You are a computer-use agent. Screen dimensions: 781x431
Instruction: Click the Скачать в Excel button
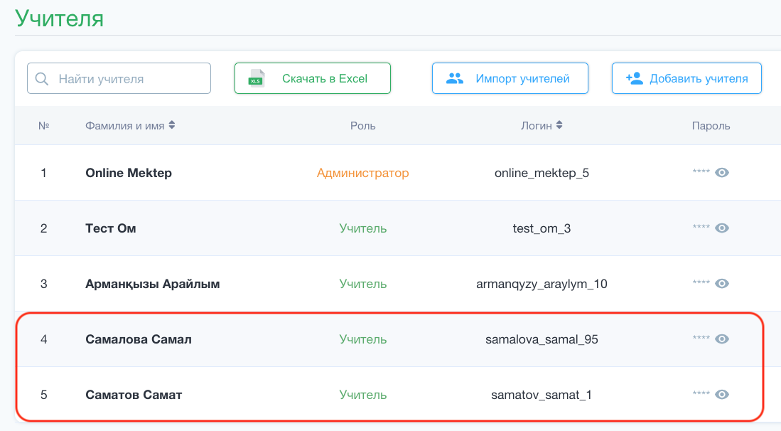[x=312, y=78]
